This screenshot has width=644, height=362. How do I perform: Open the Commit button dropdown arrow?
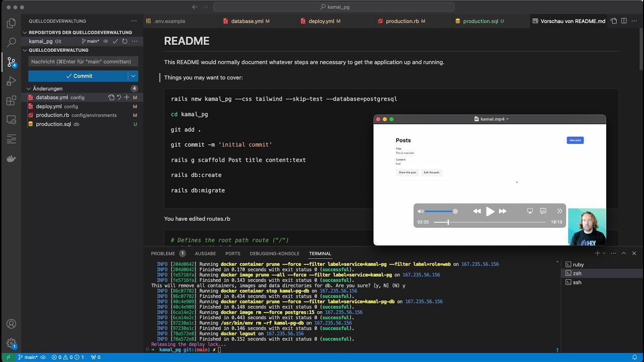click(x=133, y=76)
